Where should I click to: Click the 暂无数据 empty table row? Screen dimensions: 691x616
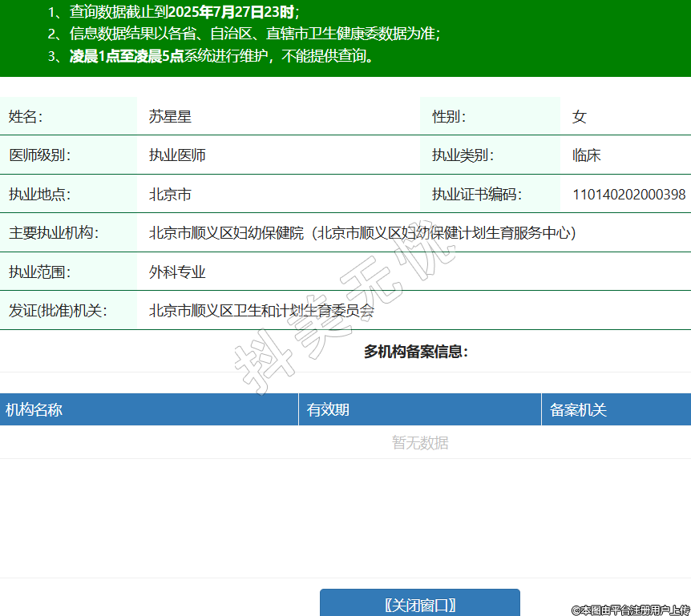(419, 443)
